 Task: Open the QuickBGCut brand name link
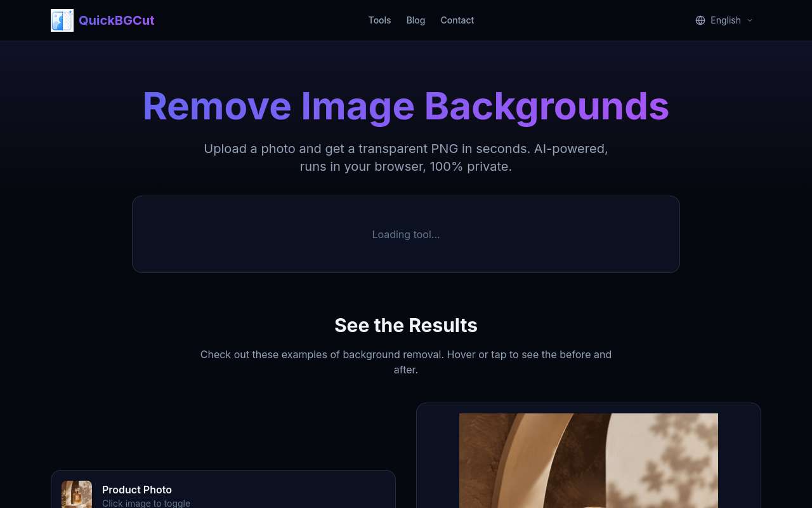[116, 20]
